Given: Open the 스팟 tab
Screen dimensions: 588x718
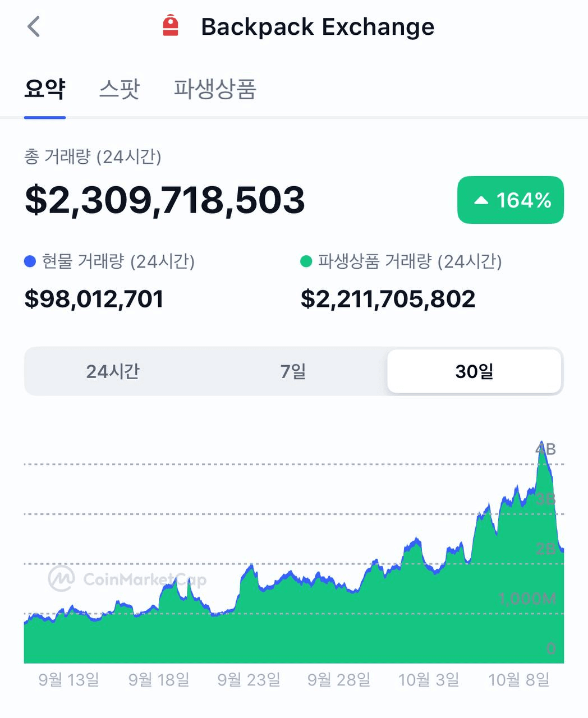Looking at the screenshot, I should click(x=119, y=89).
